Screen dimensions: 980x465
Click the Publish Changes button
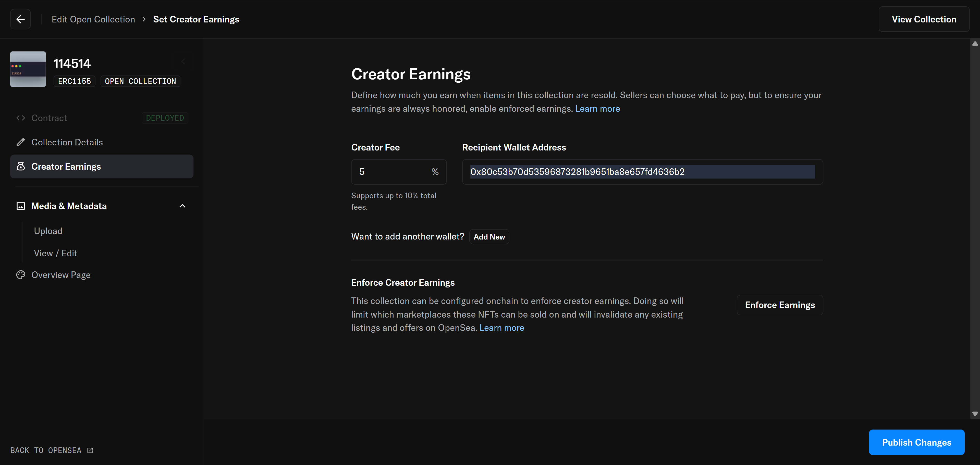click(916, 442)
